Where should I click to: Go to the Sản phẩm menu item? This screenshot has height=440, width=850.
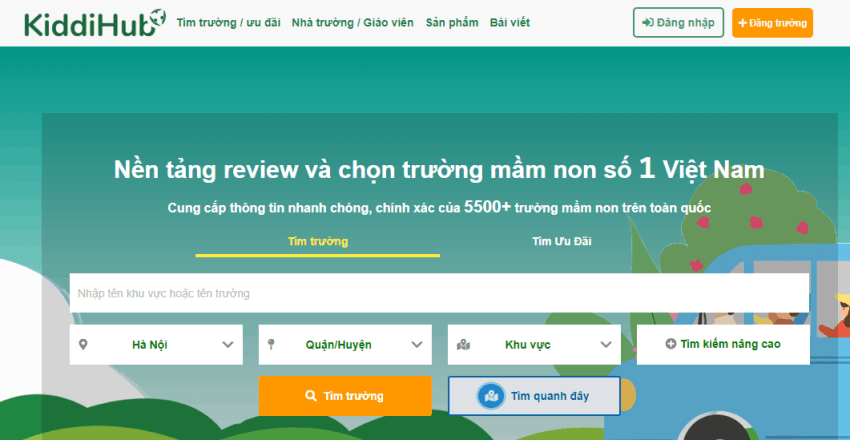[451, 23]
